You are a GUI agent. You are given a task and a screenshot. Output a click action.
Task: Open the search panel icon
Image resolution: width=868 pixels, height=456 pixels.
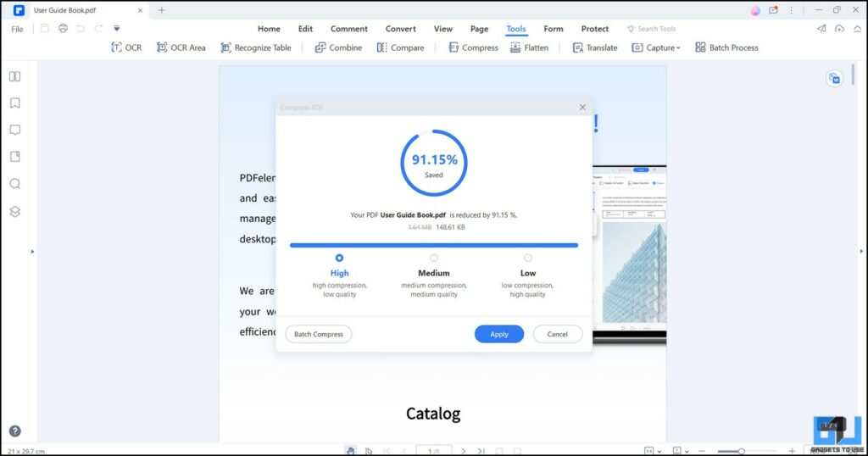click(15, 184)
